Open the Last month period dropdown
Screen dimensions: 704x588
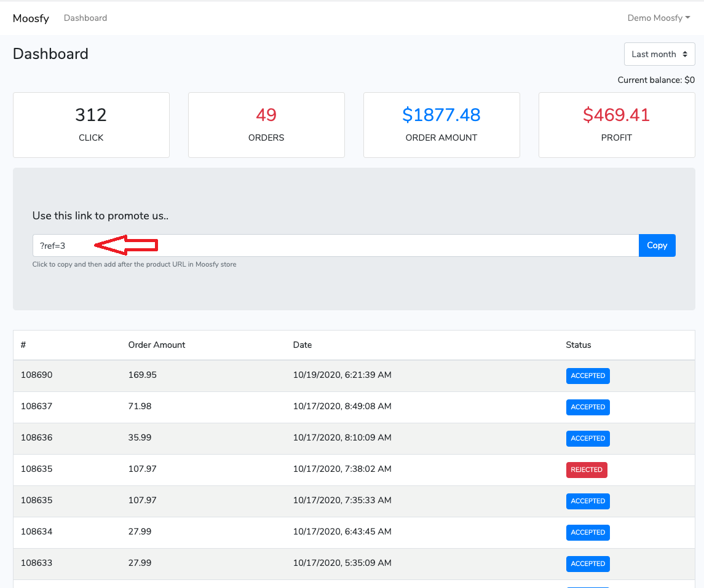pyautogui.click(x=659, y=54)
